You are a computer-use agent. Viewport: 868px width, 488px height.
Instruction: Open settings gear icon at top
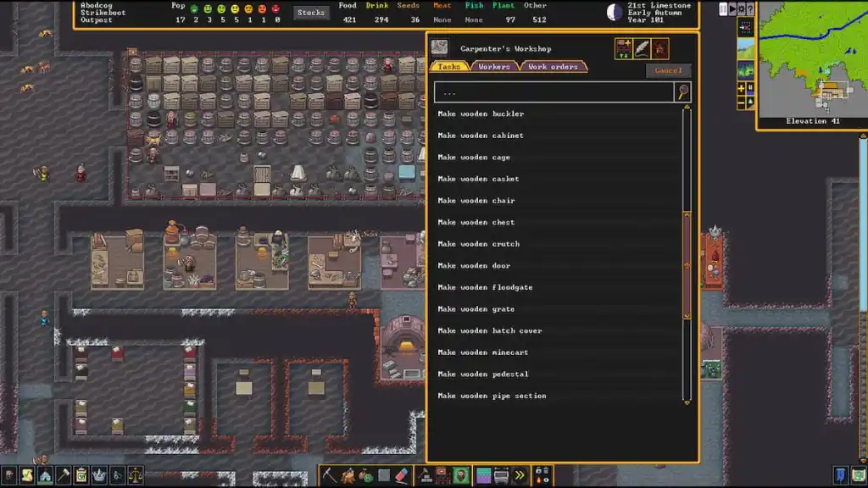741,8
